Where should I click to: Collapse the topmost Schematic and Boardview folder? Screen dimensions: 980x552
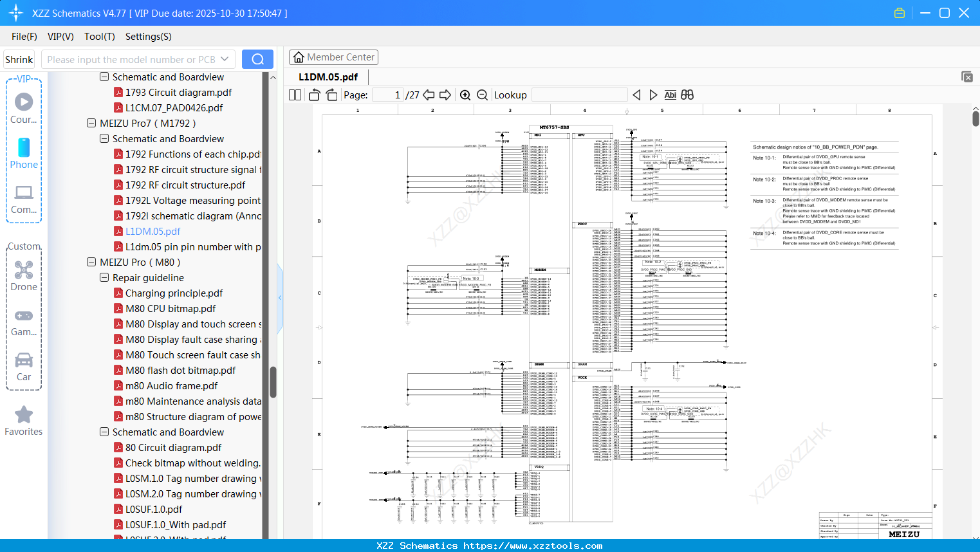(104, 77)
